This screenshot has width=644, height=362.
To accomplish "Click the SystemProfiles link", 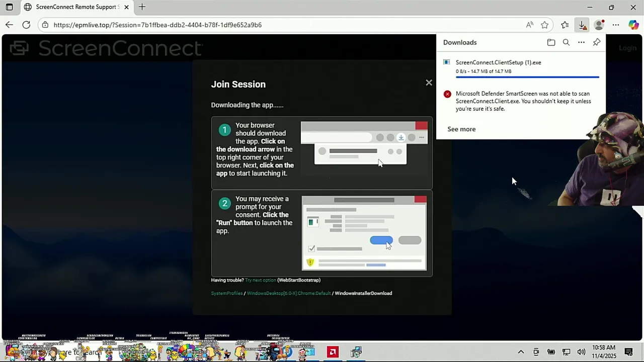I will [x=226, y=293].
